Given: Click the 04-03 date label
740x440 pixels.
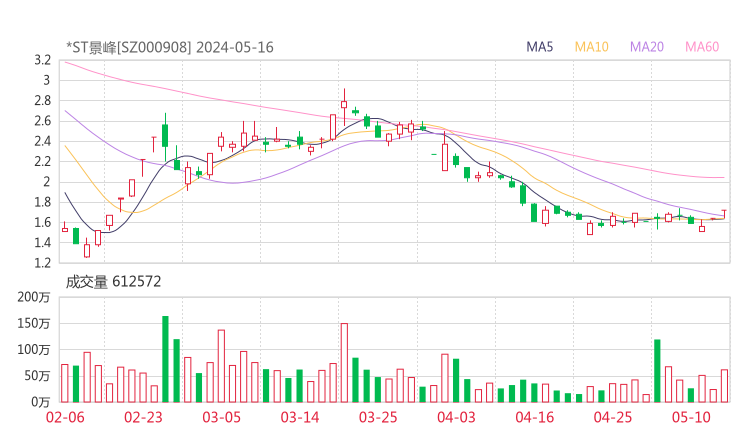Looking at the screenshot, I should (456, 417).
